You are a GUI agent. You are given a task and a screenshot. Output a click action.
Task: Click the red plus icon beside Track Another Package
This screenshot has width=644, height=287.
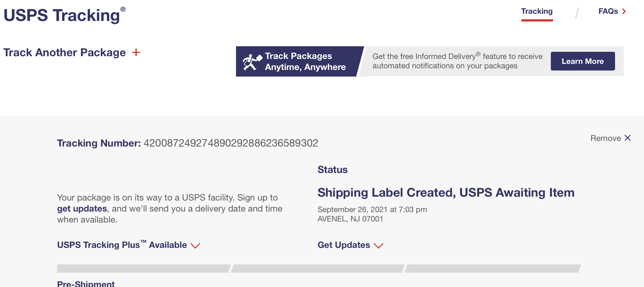(136, 52)
